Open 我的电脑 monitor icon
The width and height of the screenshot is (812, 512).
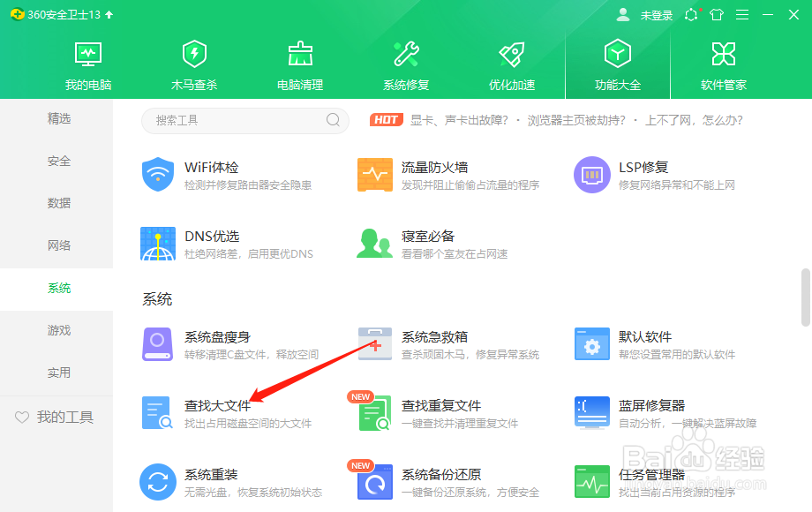88,54
